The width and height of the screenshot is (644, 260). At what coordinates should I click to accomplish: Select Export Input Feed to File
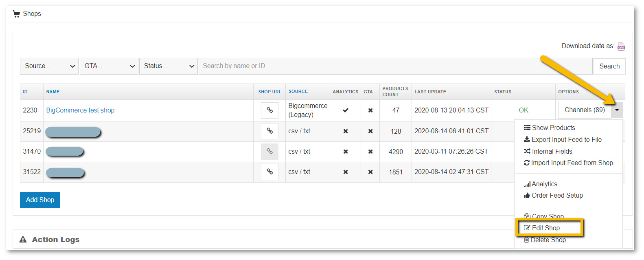tap(566, 139)
